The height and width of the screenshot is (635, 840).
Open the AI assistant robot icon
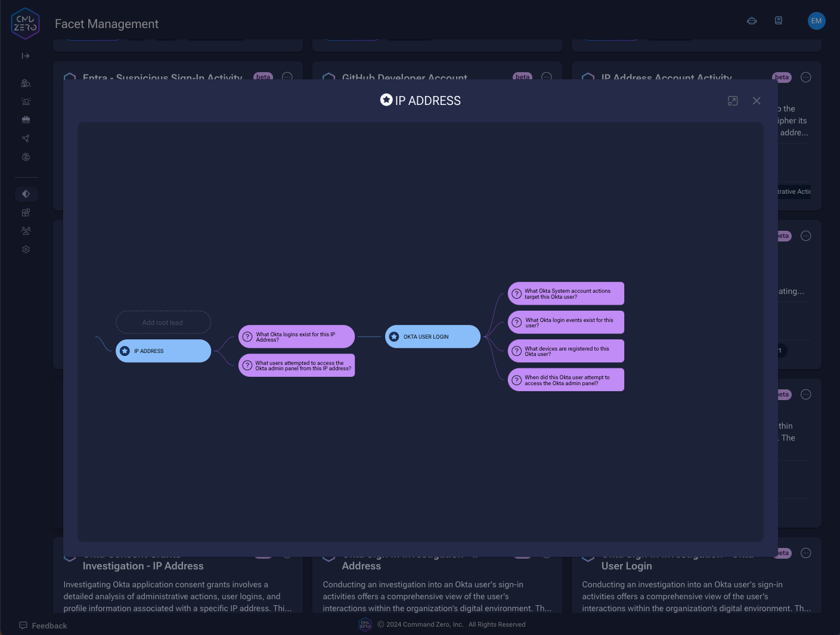point(751,20)
